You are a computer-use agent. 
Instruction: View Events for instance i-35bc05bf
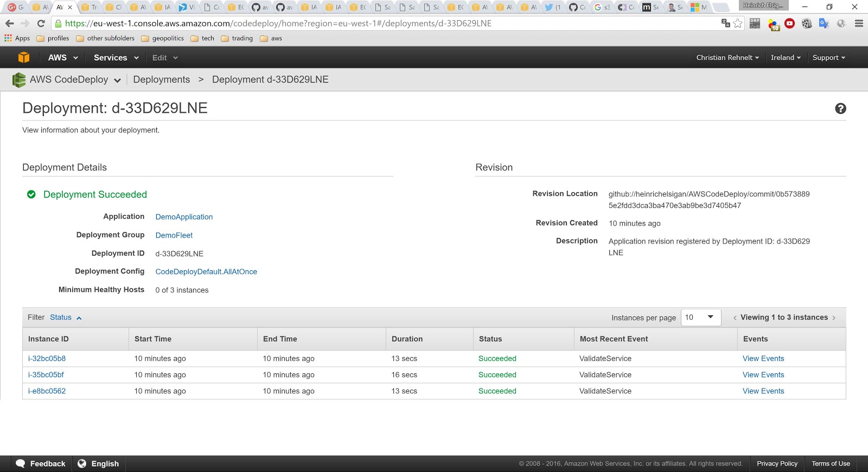763,375
